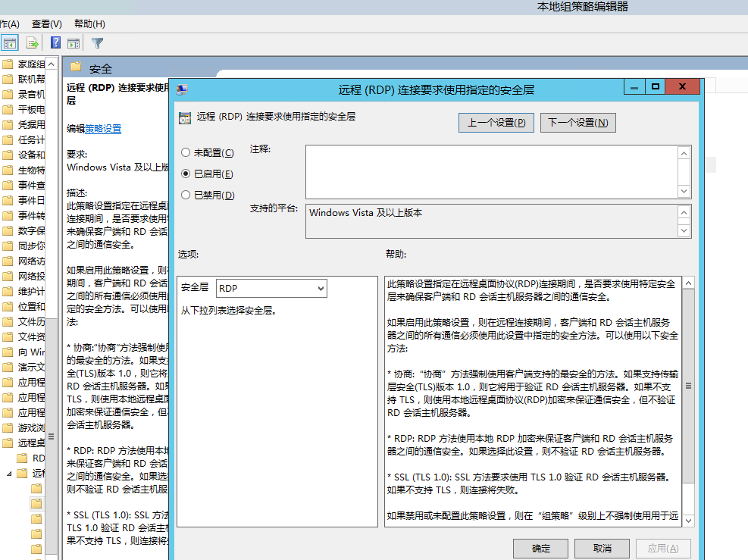Screen dimensions: 748x560
Task: Click the show/hide console tree toolbar icon
Action: coord(10,42)
